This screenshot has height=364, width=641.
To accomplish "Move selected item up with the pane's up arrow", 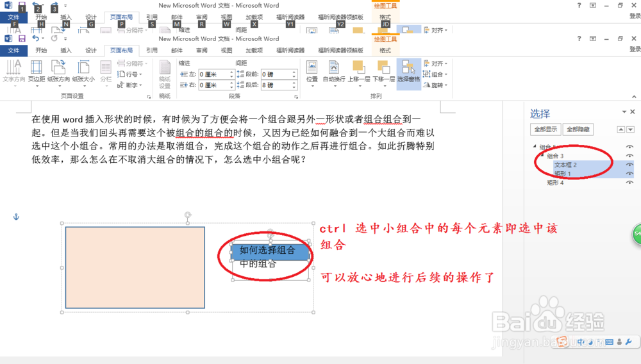I will (620, 129).
